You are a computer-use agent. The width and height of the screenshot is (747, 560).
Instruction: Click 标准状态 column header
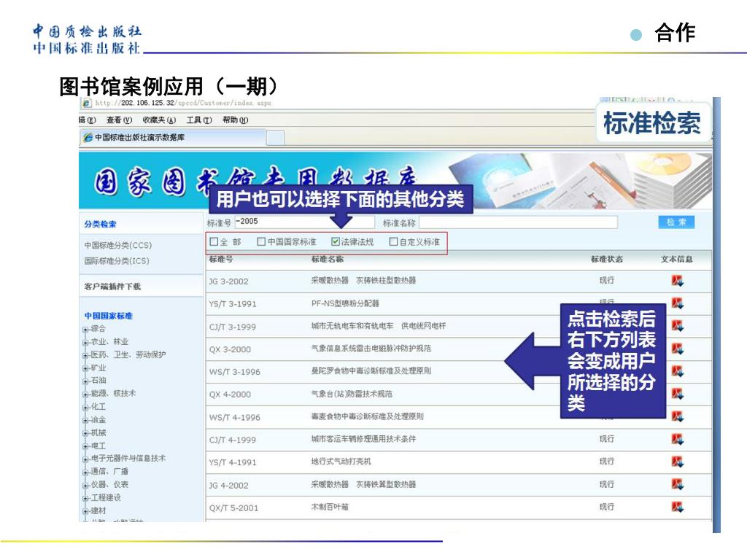point(607,260)
